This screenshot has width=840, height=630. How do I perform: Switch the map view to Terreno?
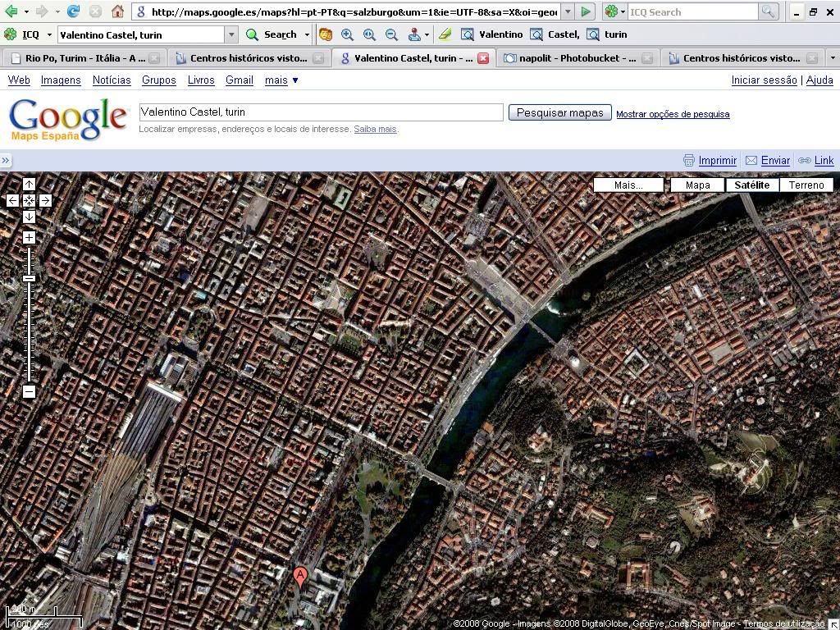coord(806,185)
